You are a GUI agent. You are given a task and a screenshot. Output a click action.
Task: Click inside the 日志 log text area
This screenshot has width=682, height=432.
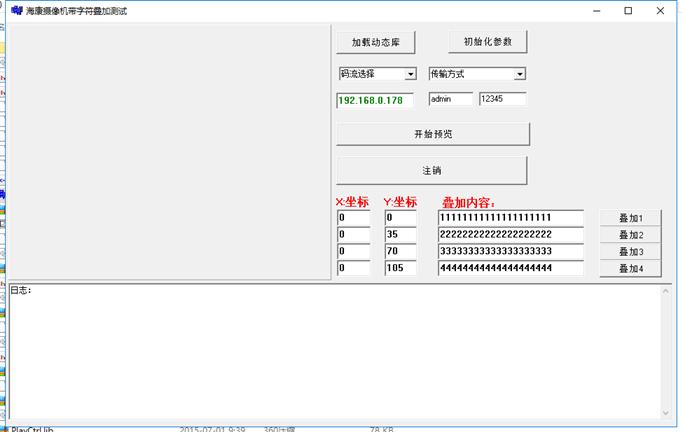335,352
